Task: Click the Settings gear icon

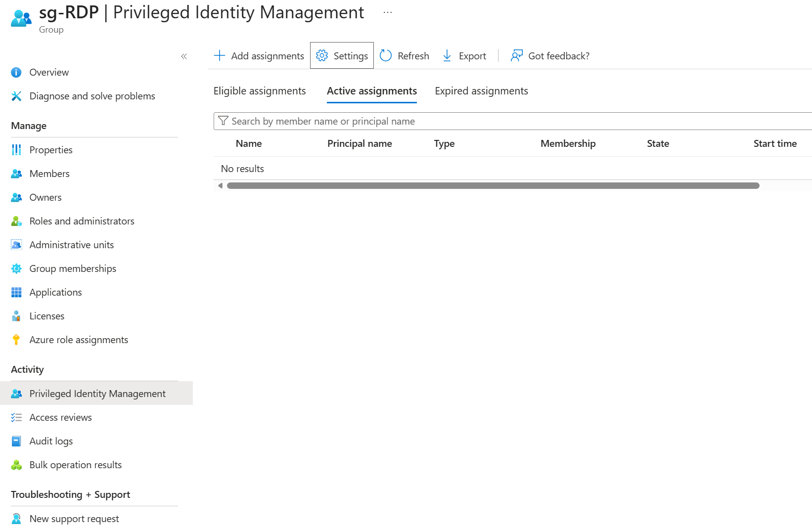Action: pos(322,55)
